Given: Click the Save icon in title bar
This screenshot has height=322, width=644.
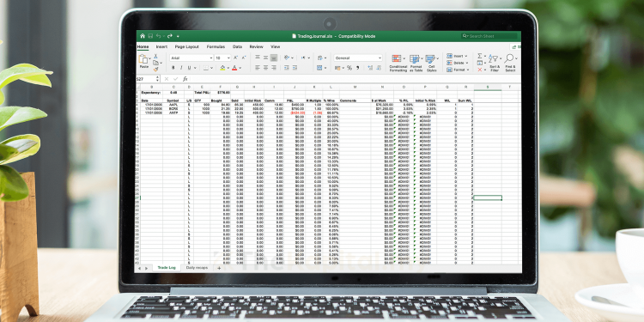Looking at the screenshot, I should (150, 36).
